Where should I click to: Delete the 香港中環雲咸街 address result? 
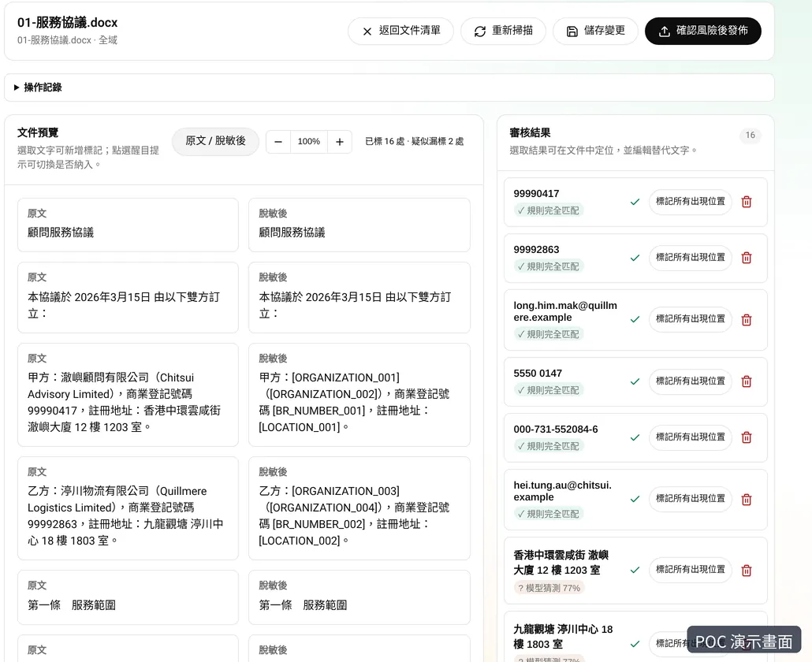(x=747, y=571)
